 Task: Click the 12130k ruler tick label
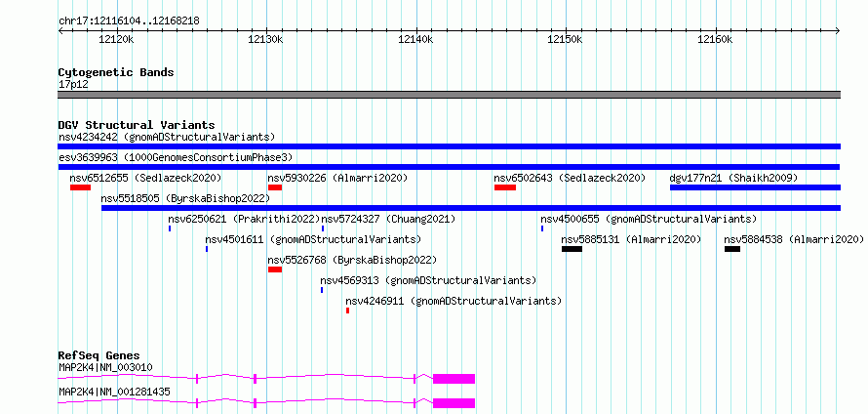click(x=266, y=40)
